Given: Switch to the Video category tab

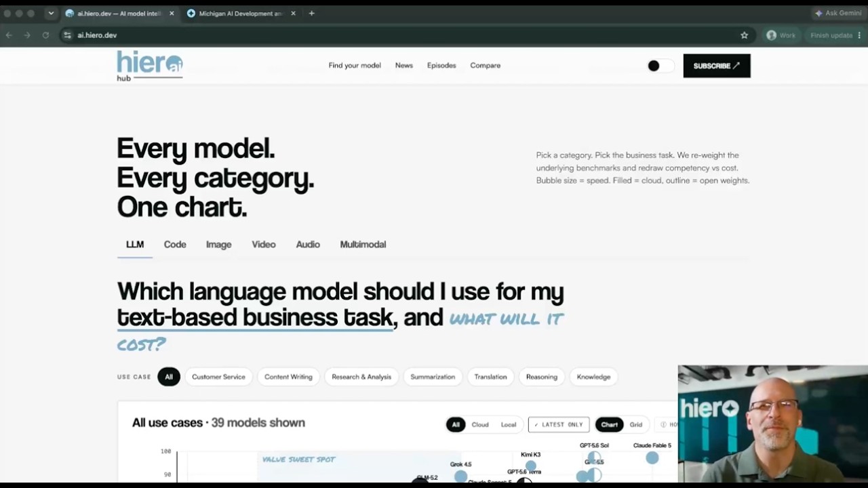Looking at the screenshot, I should [x=264, y=245].
